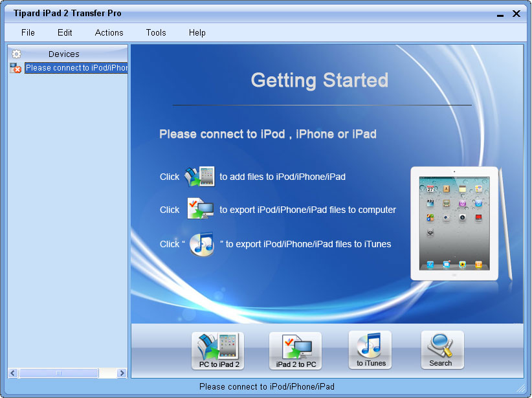Open the File menu
Viewport: 532px width, 398px height.
[28, 32]
